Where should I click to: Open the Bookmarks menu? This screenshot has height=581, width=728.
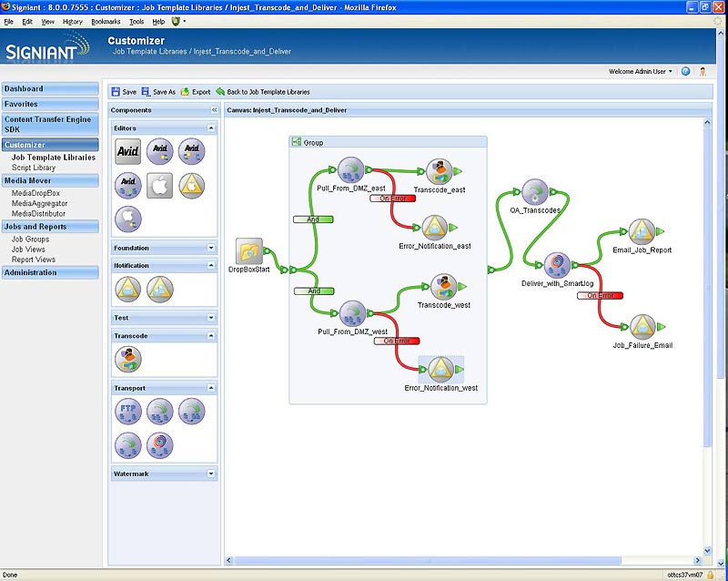click(106, 21)
